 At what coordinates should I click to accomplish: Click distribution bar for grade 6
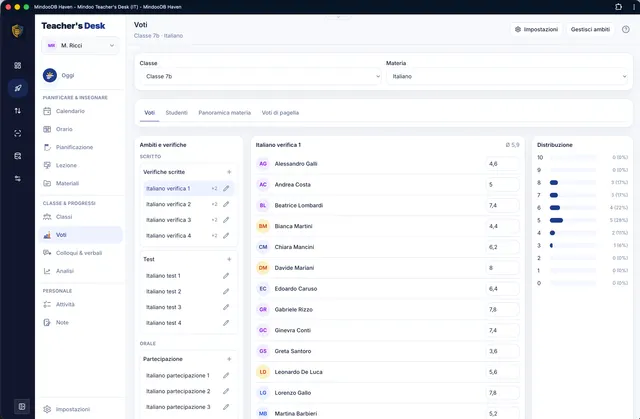tap(573, 208)
